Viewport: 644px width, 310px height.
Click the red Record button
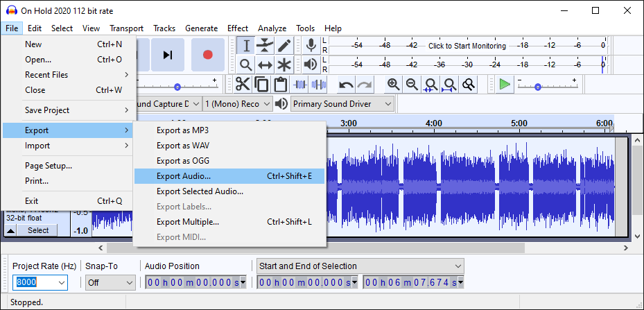pyautogui.click(x=207, y=55)
